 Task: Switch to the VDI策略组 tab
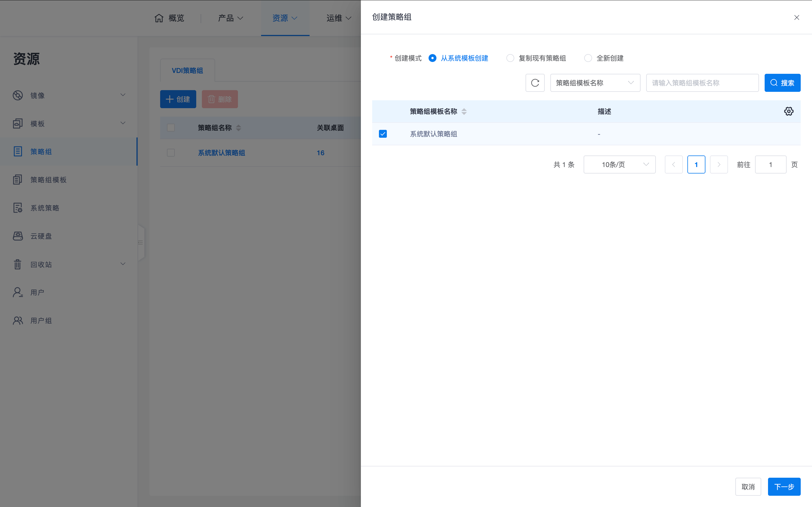point(187,70)
